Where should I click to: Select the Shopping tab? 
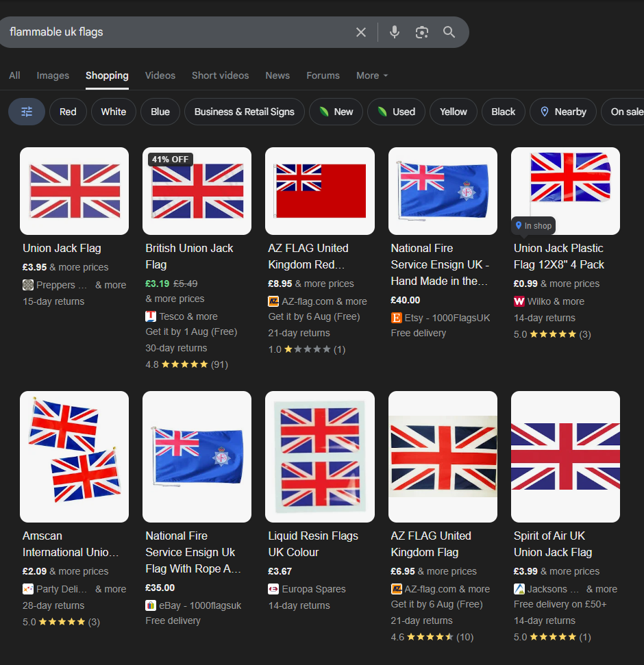[x=107, y=75]
